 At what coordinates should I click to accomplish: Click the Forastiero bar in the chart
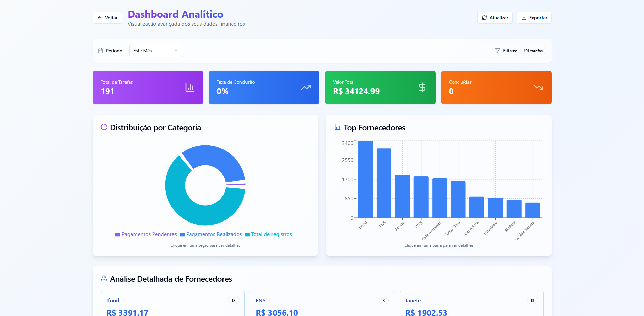pyautogui.click(x=495, y=208)
